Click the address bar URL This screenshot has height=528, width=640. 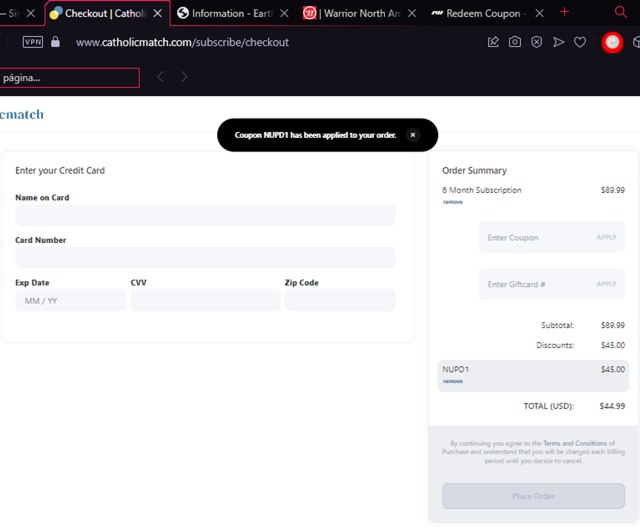tap(182, 42)
